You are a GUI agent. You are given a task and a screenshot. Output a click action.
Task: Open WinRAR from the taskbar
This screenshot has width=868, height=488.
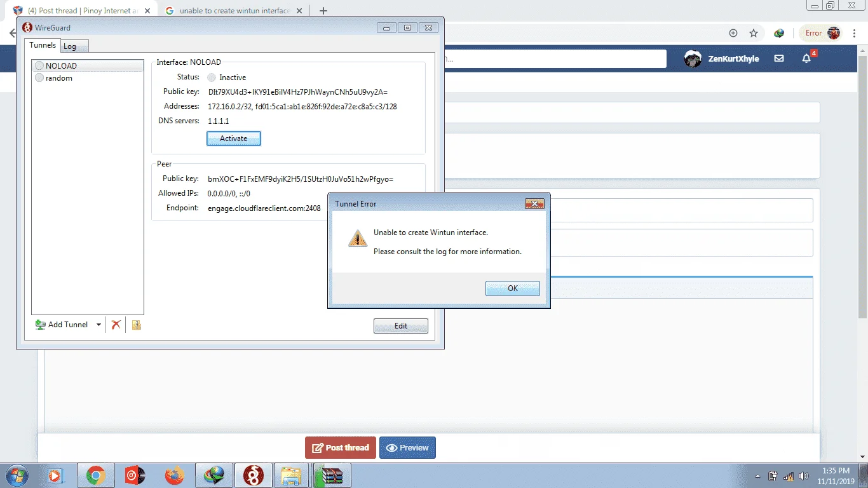pyautogui.click(x=332, y=475)
